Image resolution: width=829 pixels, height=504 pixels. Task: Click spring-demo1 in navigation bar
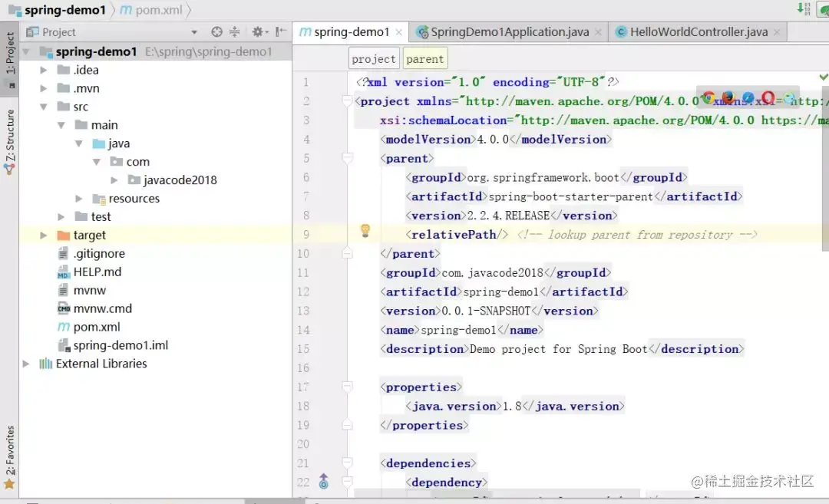click(x=65, y=9)
